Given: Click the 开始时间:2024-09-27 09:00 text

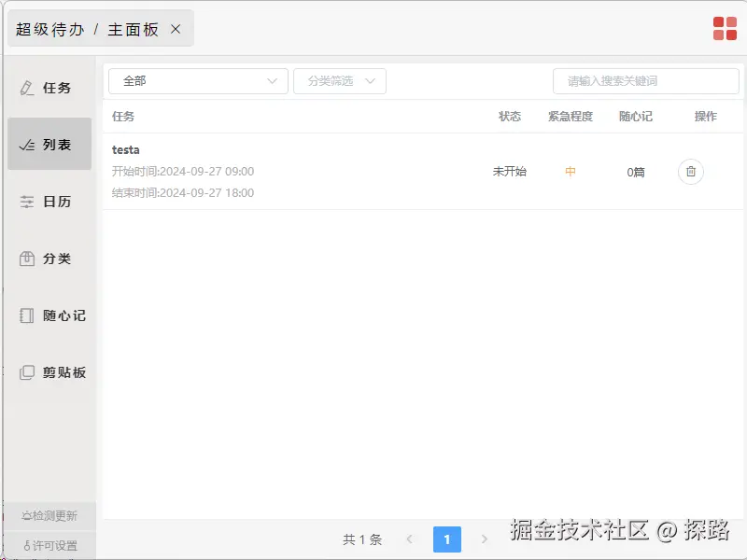Looking at the screenshot, I should [x=183, y=172].
